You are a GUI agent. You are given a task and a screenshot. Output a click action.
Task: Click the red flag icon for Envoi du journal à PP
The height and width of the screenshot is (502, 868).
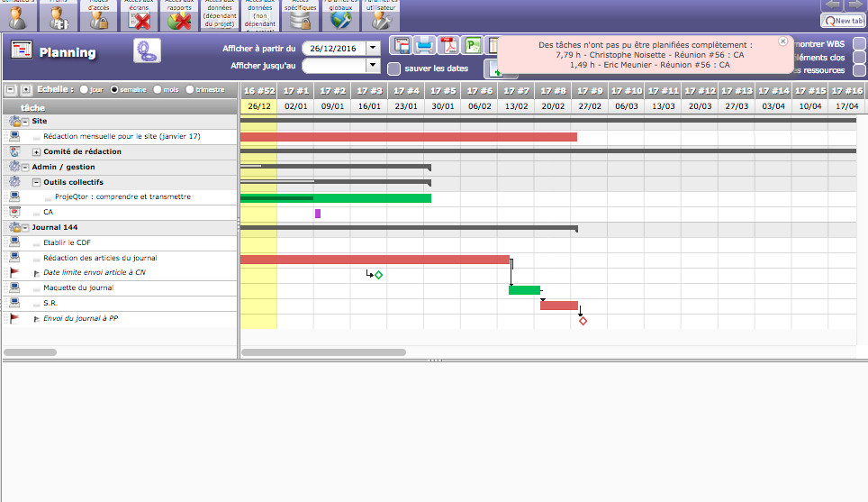(14, 318)
